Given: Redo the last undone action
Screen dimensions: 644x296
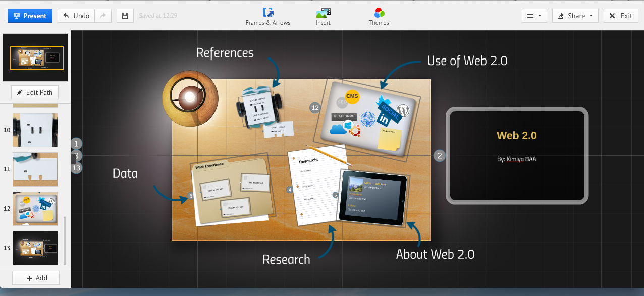Looking at the screenshot, I should pos(103,16).
